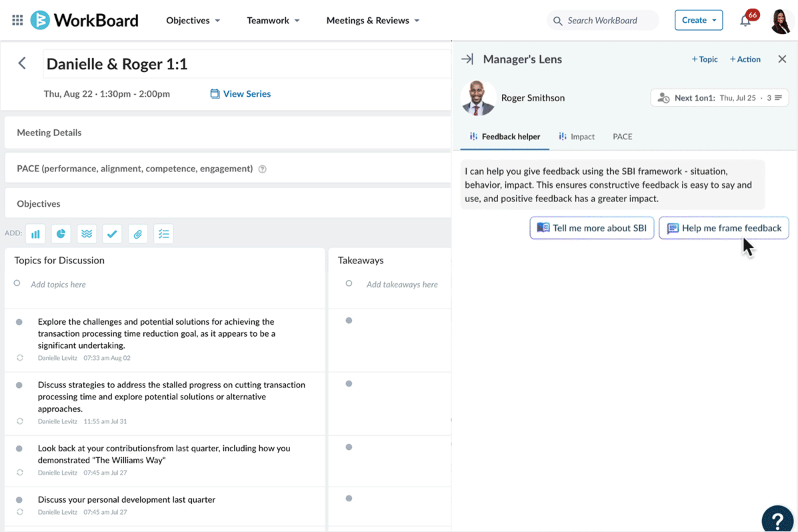Click the PACE help question icon

(262, 169)
